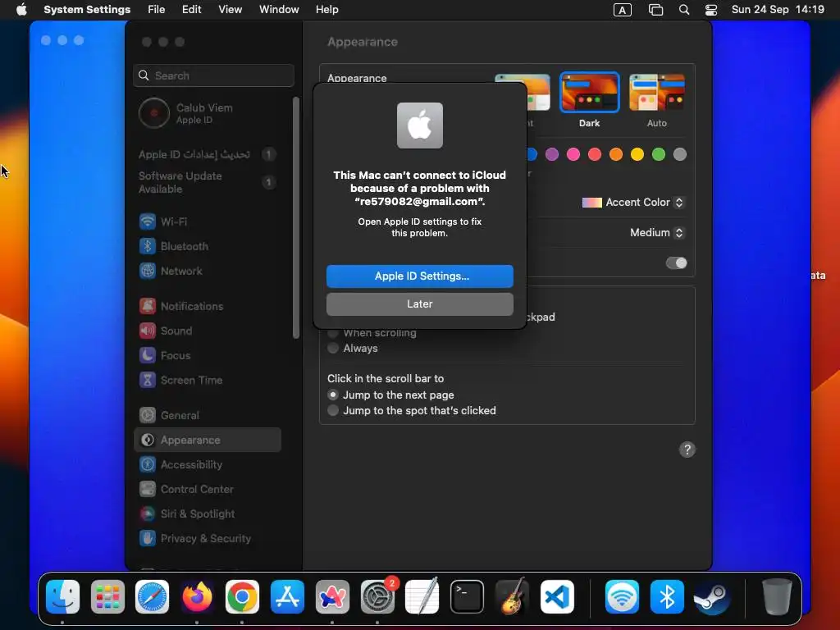This screenshot has height=630, width=840.
Task: Open Launchpad from the Dock
Action: (107, 597)
